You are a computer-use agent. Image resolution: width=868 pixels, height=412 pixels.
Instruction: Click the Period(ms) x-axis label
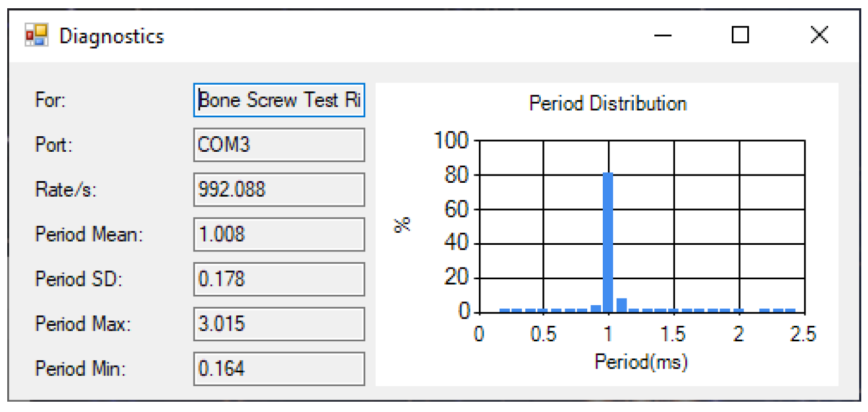coord(641,362)
